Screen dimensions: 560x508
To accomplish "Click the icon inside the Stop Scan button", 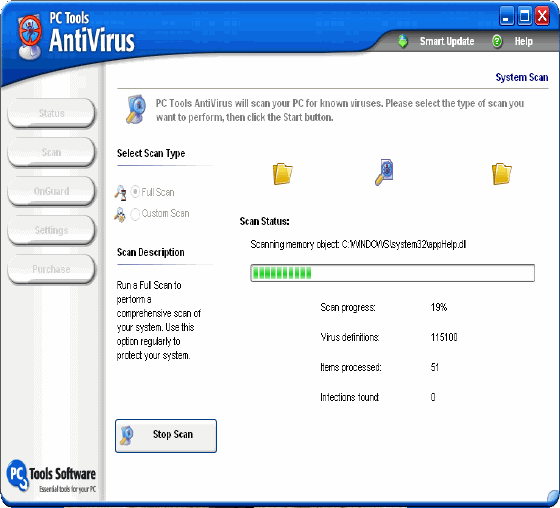I will click(x=127, y=435).
